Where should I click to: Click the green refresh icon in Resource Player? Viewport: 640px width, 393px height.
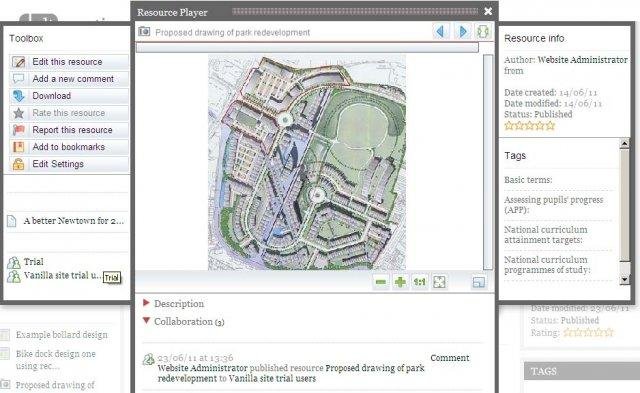(x=483, y=31)
